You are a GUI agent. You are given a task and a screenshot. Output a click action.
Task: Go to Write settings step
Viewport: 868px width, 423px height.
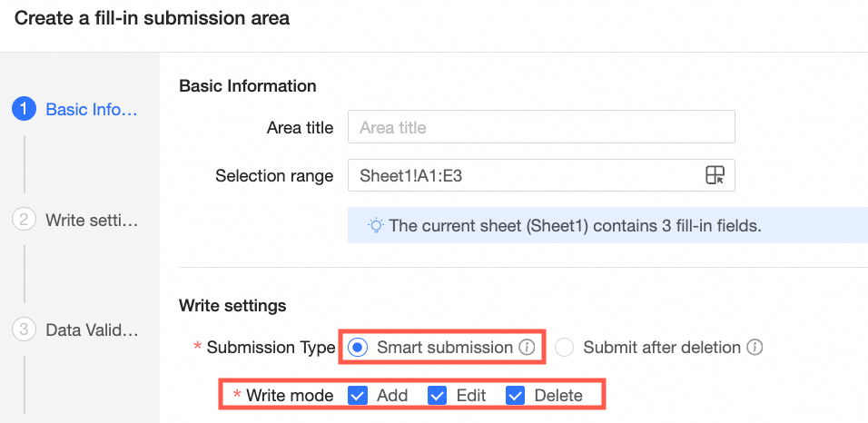(x=92, y=220)
